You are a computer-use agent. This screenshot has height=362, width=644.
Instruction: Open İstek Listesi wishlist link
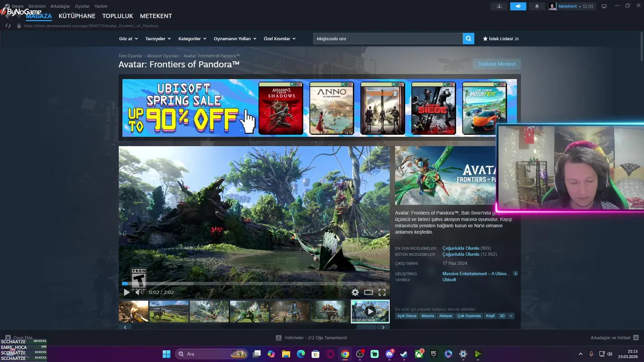click(501, 39)
